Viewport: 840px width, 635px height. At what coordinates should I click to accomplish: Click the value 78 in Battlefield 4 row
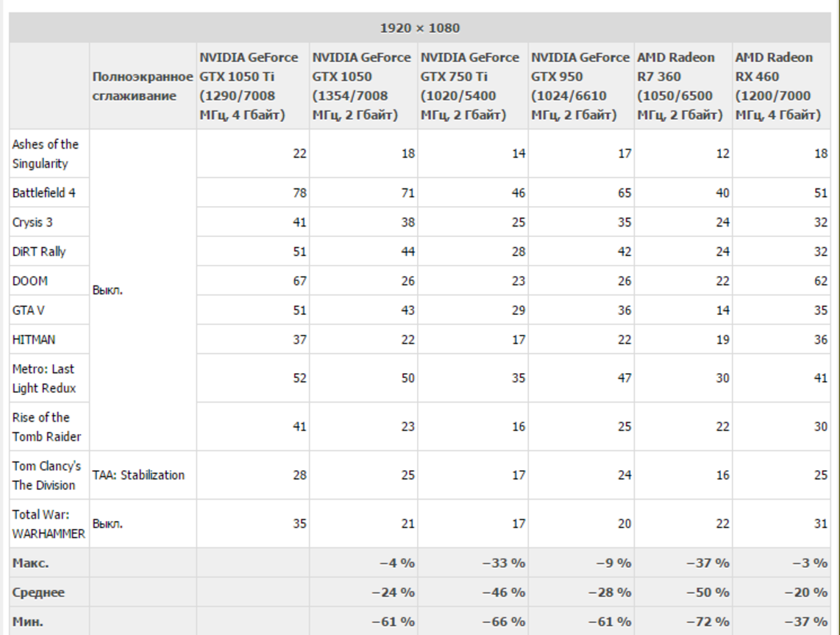(x=299, y=193)
